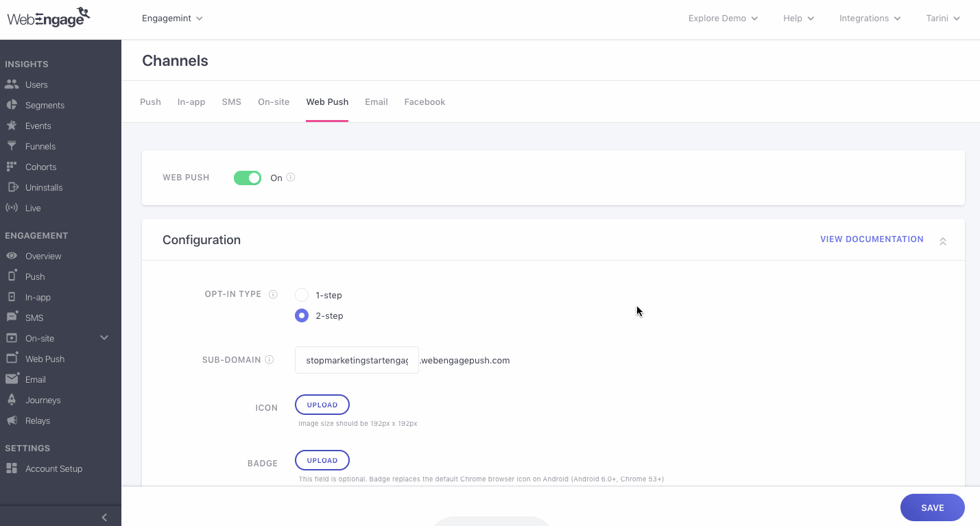This screenshot has height=526, width=980.
Task: Open Relays in the sidebar
Action: click(x=38, y=420)
